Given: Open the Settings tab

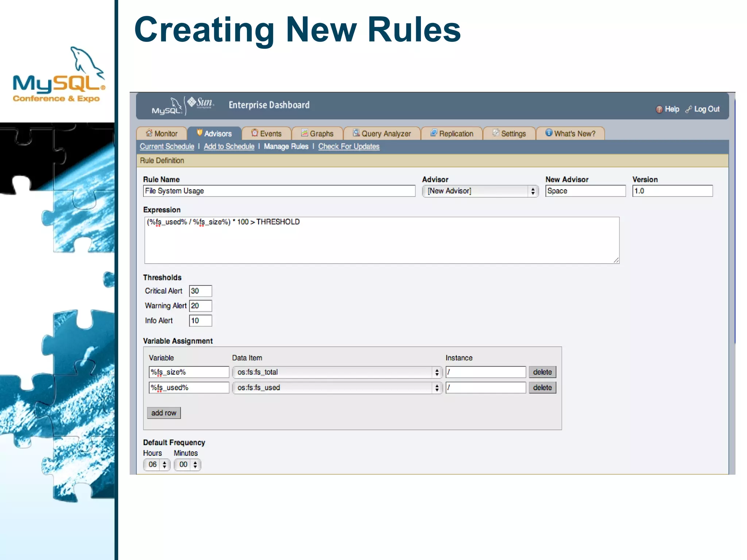Looking at the screenshot, I should [x=509, y=133].
